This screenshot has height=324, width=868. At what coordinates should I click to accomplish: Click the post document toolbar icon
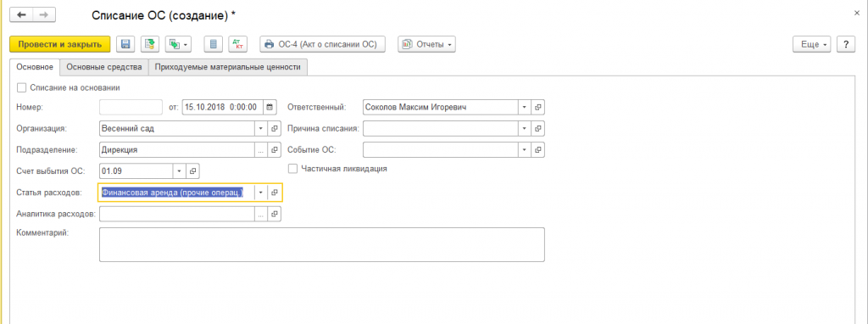(x=149, y=44)
